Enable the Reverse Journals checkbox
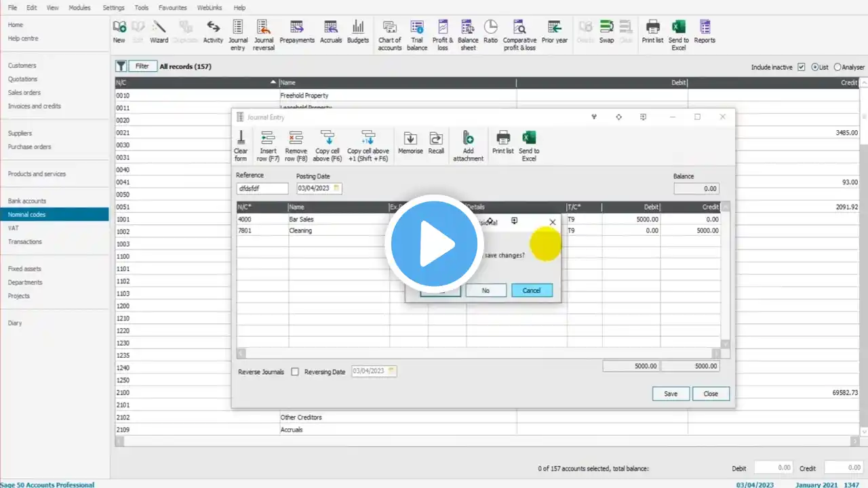868x488 pixels. pos(295,371)
